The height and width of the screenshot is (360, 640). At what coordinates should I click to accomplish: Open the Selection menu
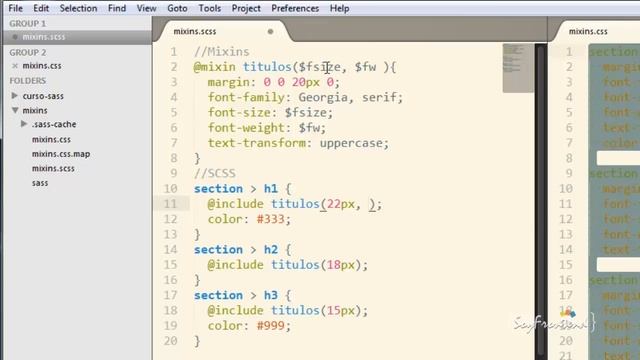coord(78,8)
